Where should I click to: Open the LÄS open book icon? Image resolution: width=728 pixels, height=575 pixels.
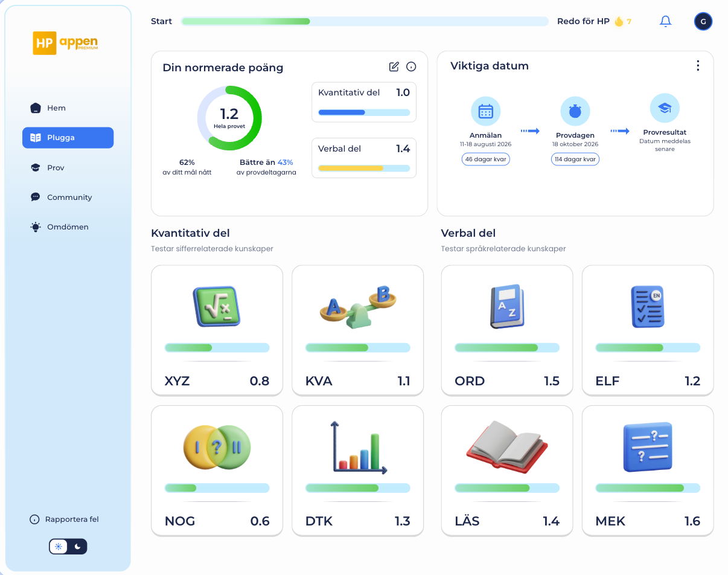pos(507,447)
